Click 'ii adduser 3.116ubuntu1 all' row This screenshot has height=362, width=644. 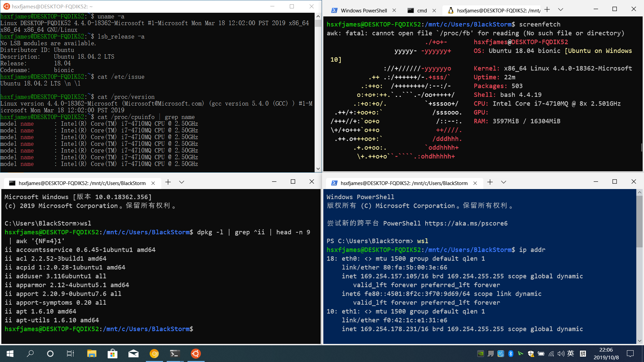coord(55,276)
